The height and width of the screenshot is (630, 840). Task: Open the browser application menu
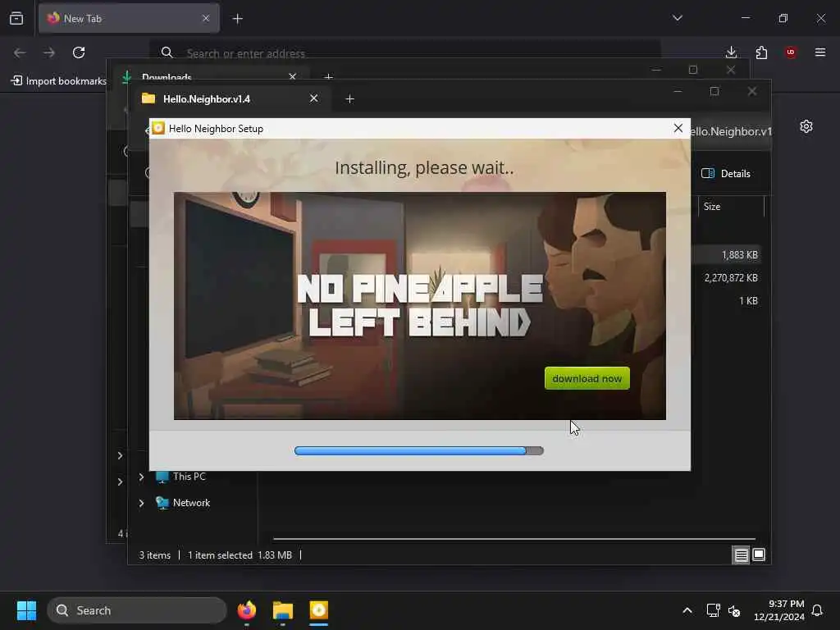820,52
